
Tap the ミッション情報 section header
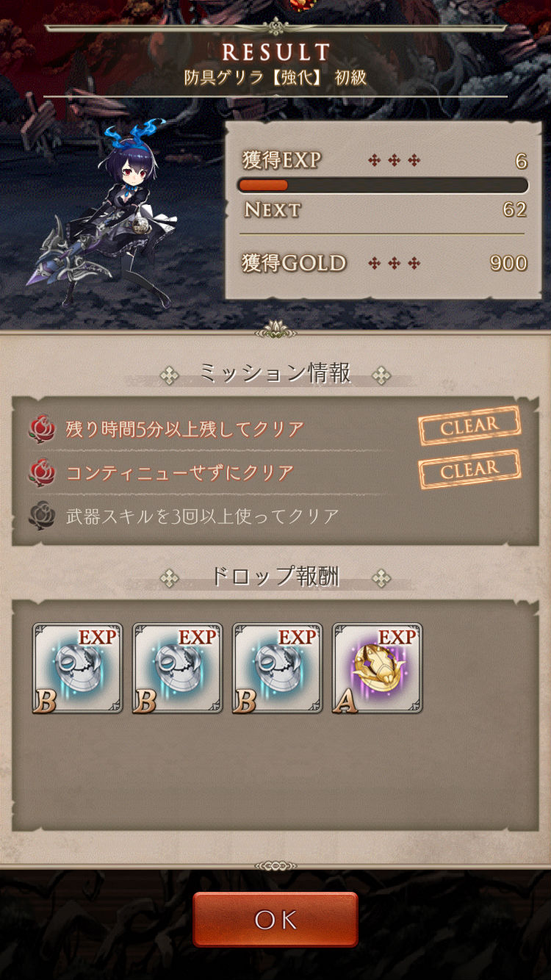pyautogui.click(x=275, y=374)
